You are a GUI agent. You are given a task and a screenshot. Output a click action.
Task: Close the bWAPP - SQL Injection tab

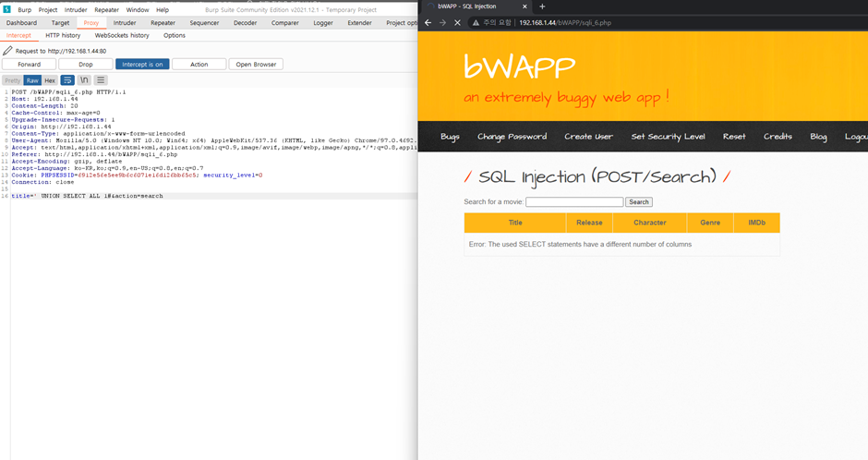click(x=524, y=6)
